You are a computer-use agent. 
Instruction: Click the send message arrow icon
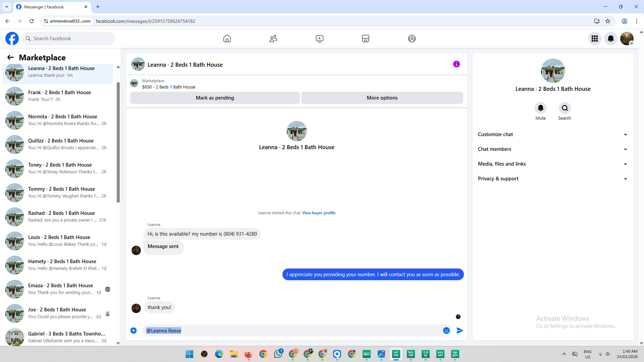click(x=460, y=330)
